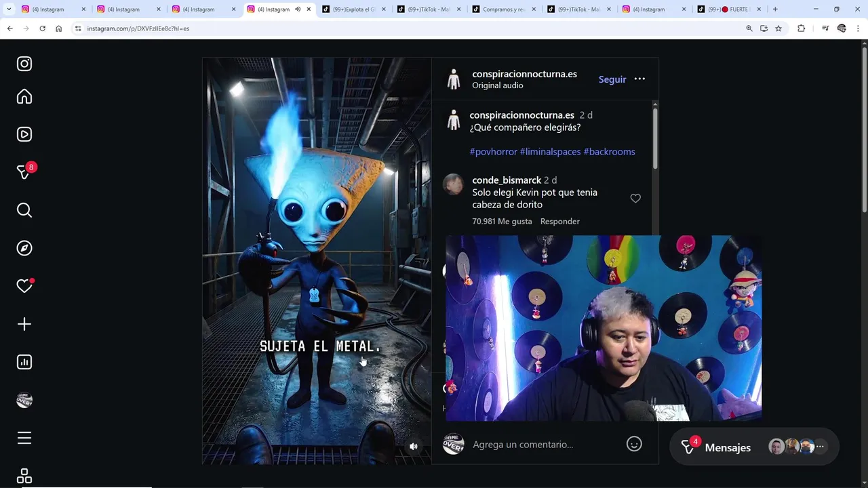
Task: Mute audio on the active tab
Action: pyautogui.click(x=298, y=9)
